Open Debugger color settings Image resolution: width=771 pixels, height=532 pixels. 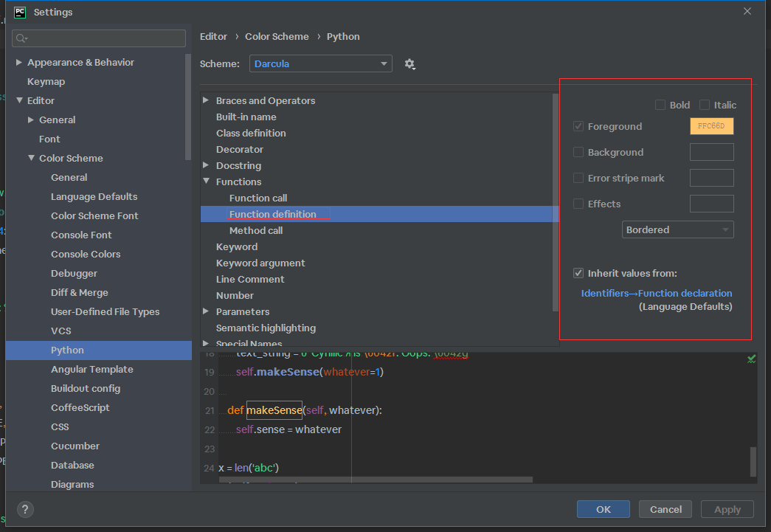pos(74,273)
